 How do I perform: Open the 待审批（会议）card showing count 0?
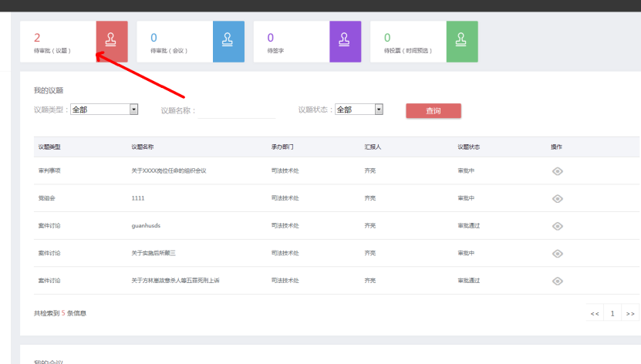[x=174, y=42]
